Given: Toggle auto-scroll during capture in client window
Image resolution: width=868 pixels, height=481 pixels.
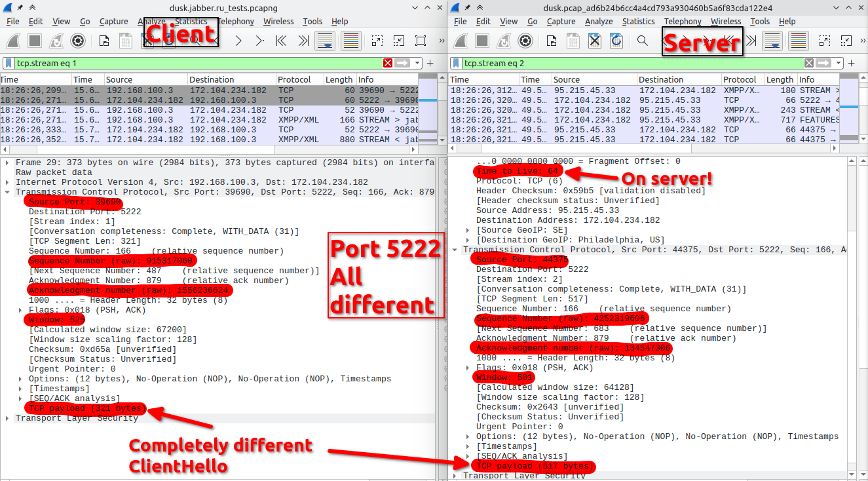Looking at the screenshot, I should (324, 41).
